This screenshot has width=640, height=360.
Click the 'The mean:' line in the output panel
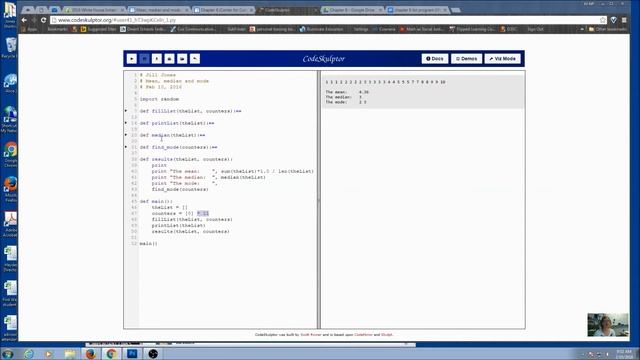point(347,92)
